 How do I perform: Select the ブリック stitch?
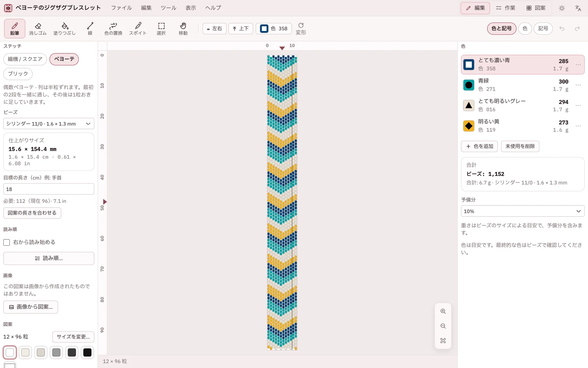18,74
